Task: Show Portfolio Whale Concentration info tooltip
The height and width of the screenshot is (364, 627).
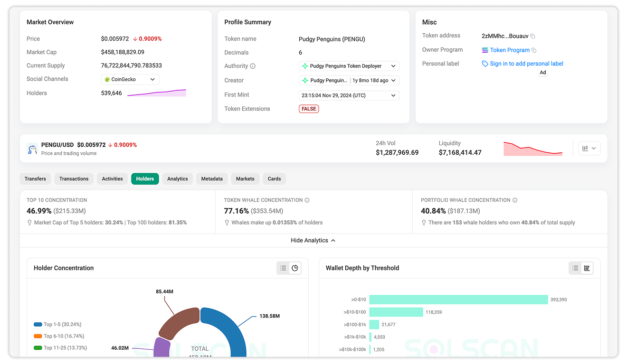Action: 515,200
